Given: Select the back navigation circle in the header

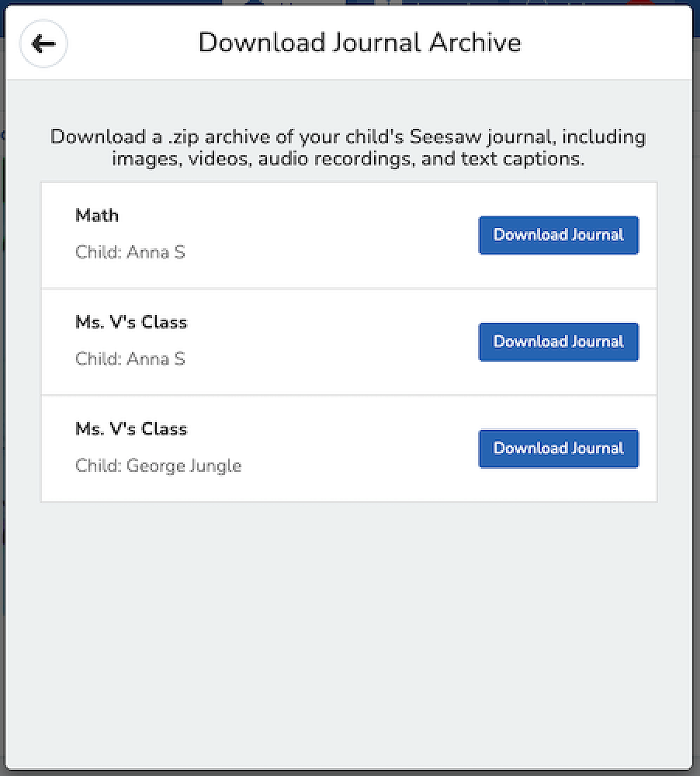Looking at the screenshot, I should pyautogui.click(x=43, y=43).
